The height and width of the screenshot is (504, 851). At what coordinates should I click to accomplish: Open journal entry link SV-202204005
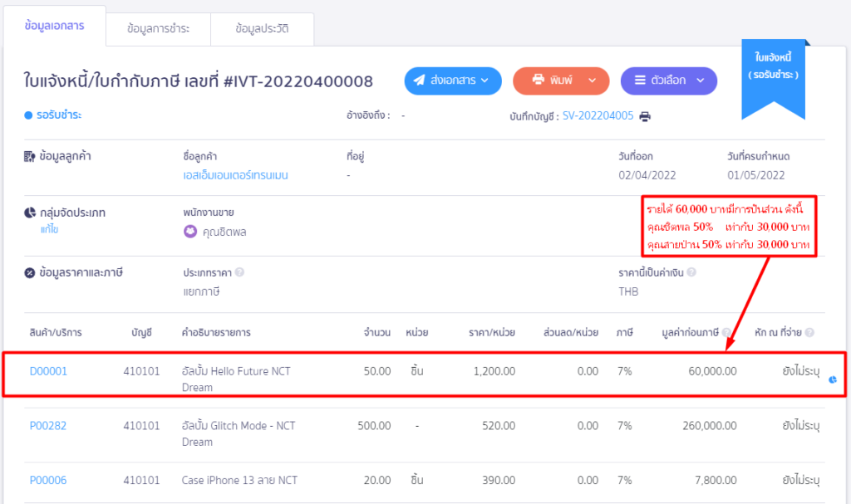click(x=598, y=116)
